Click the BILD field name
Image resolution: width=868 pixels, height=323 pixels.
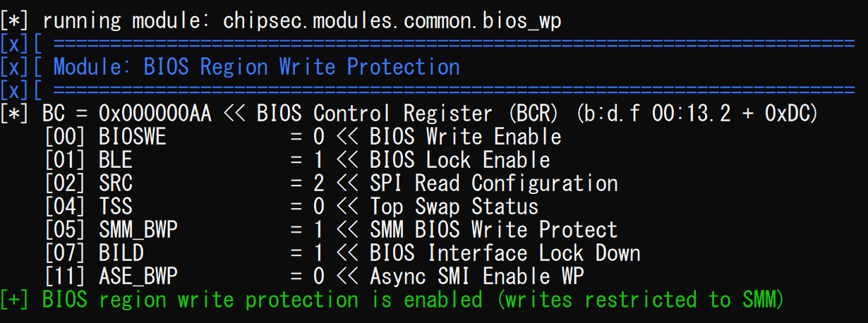click(121, 253)
